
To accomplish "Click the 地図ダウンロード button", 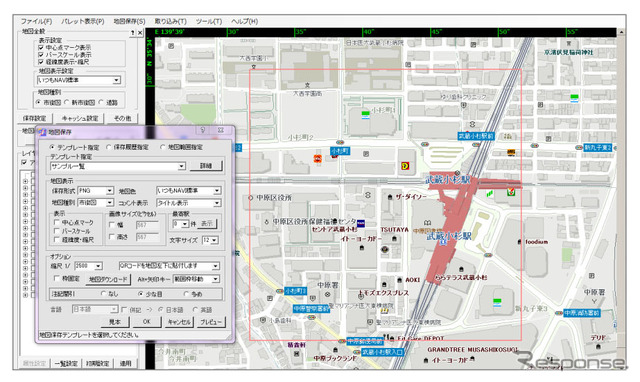I will click(108, 280).
